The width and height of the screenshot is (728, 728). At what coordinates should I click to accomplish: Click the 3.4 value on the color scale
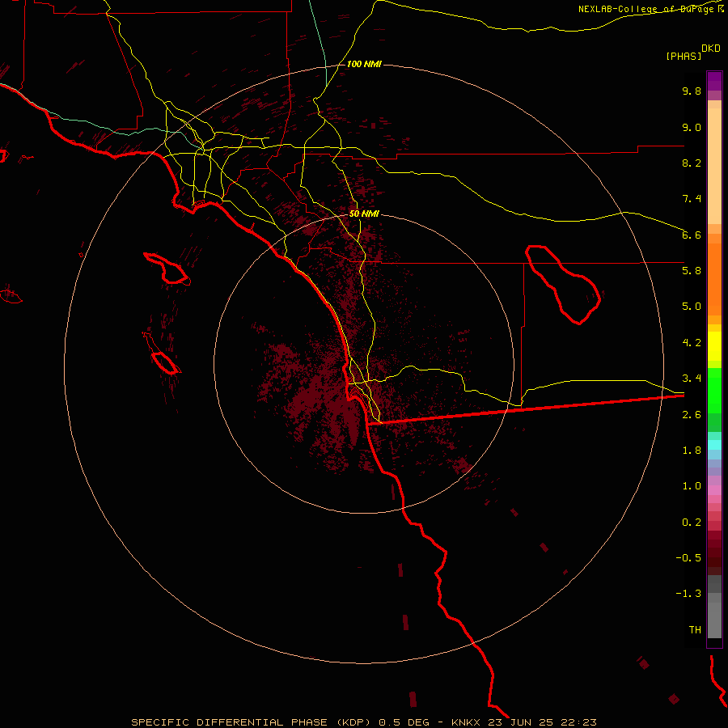coord(692,379)
